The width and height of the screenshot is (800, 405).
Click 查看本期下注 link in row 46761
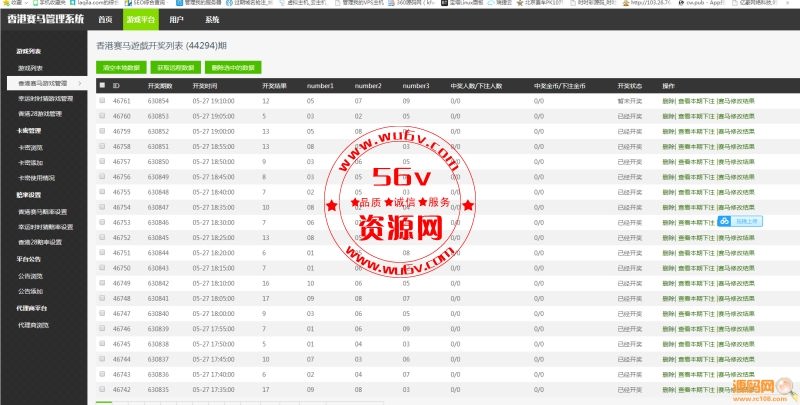(696, 101)
